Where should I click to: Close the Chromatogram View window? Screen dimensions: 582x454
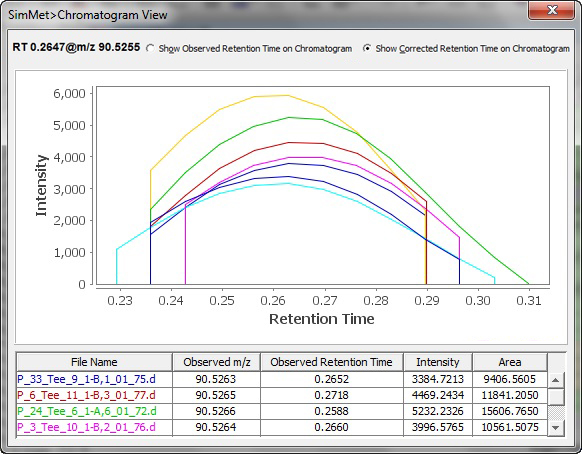(552, 10)
